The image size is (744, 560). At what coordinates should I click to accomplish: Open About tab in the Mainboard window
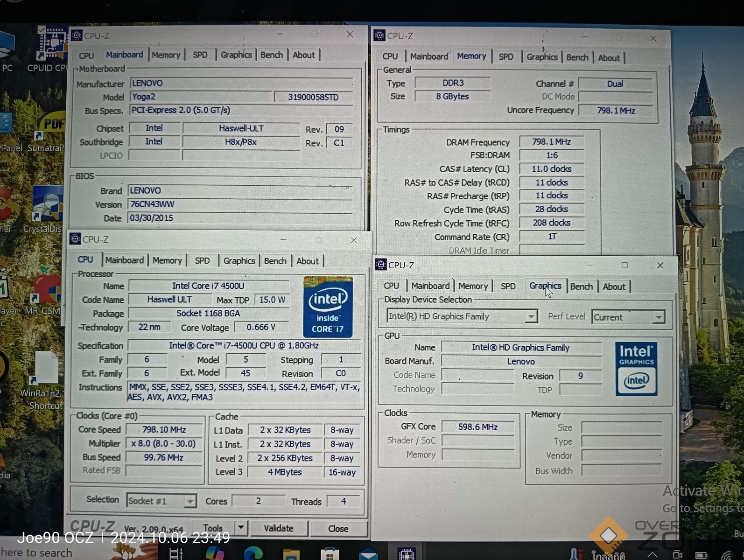click(x=304, y=55)
